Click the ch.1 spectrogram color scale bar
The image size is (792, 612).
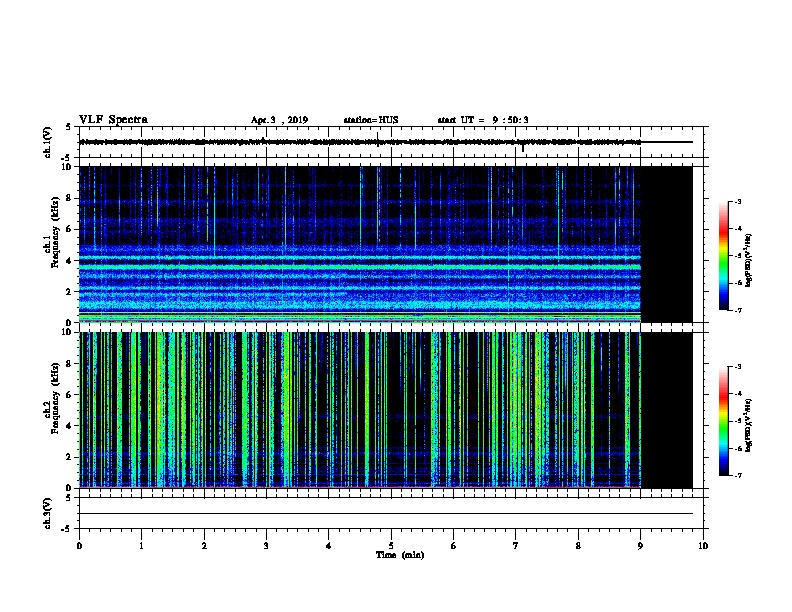pyautogui.click(x=724, y=256)
